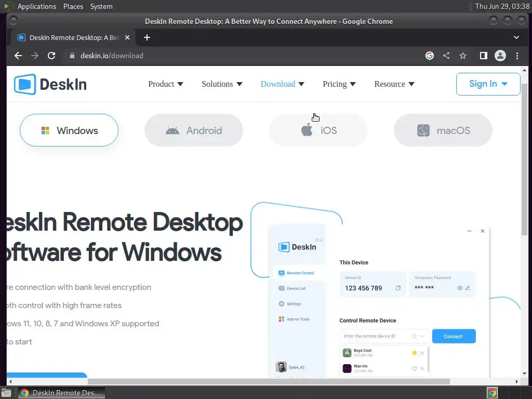This screenshot has height=399, width=532.
Task: Click the show desktop icon in taskbar
Action: [6, 393]
